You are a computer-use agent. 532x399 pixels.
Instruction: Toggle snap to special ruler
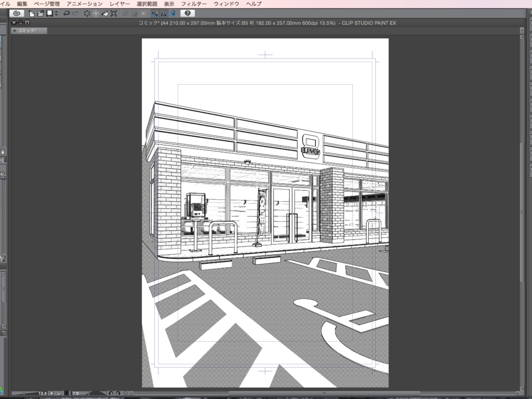[x=164, y=14]
